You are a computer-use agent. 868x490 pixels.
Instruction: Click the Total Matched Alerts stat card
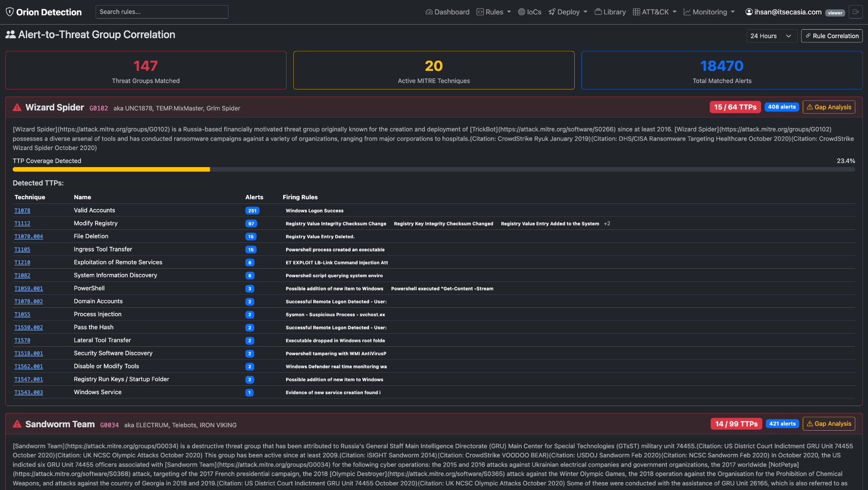[x=722, y=70]
